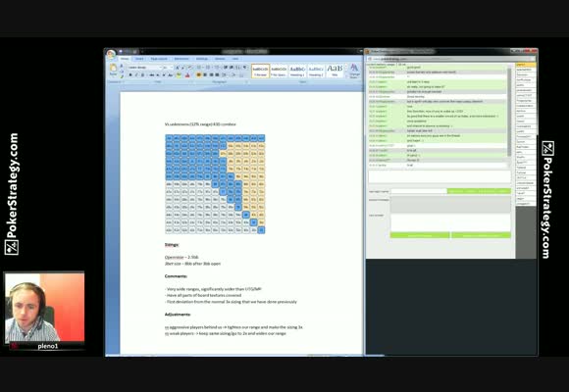
Task: Switch to the Home ribbon tab
Action: pos(125,59)
